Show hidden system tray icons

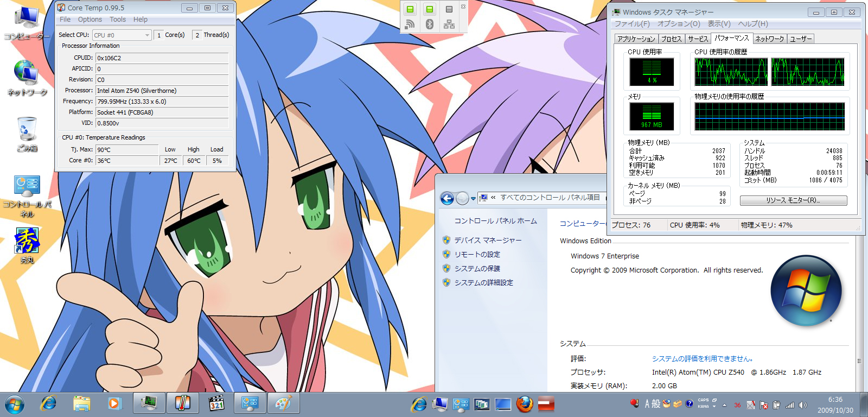[724, 405]
